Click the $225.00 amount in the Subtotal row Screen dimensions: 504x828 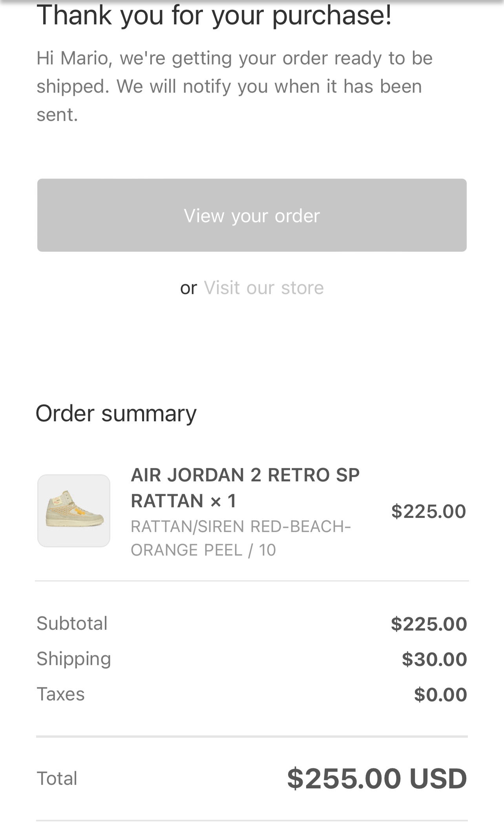[x=429, y=624]
